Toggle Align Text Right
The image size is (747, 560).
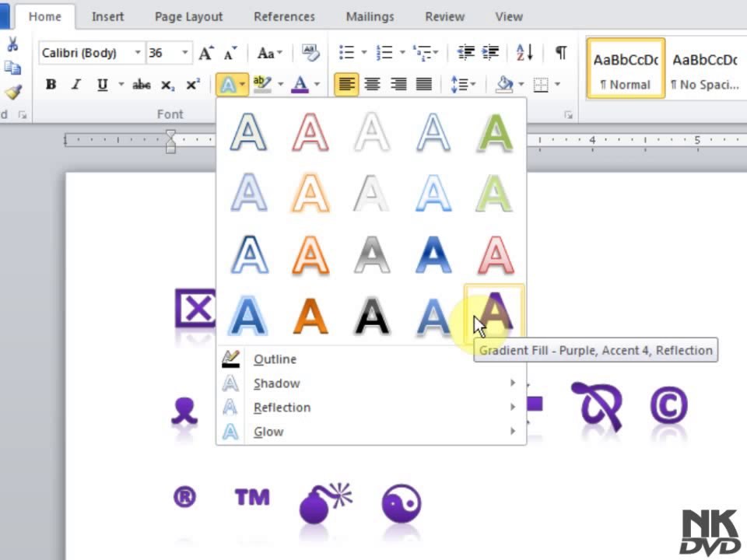[398, 85]
